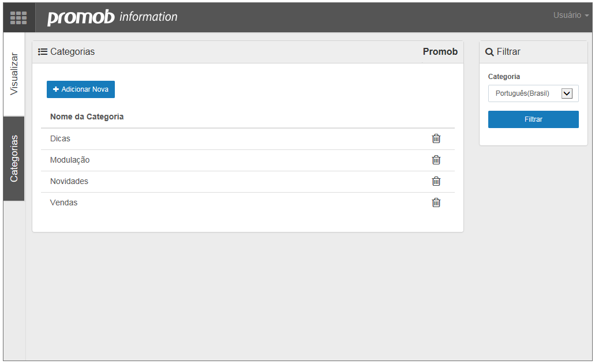595x364 pixels.
Task: Click the magnifier icon next to Filtrar
Action: (489, 52)
